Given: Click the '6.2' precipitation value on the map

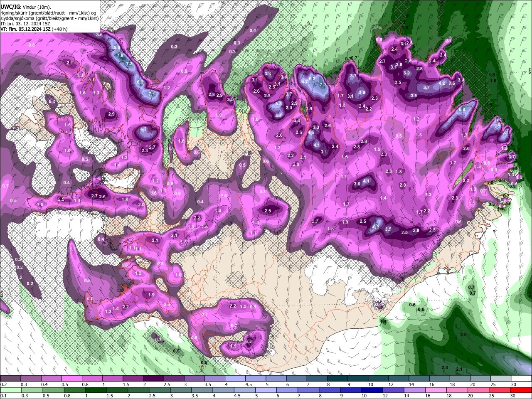Looking at the screenshot, I should pos(313,79).
